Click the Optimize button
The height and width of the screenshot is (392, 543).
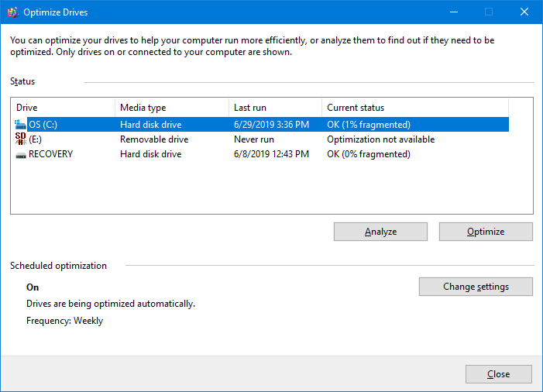(x=486, y=232)
